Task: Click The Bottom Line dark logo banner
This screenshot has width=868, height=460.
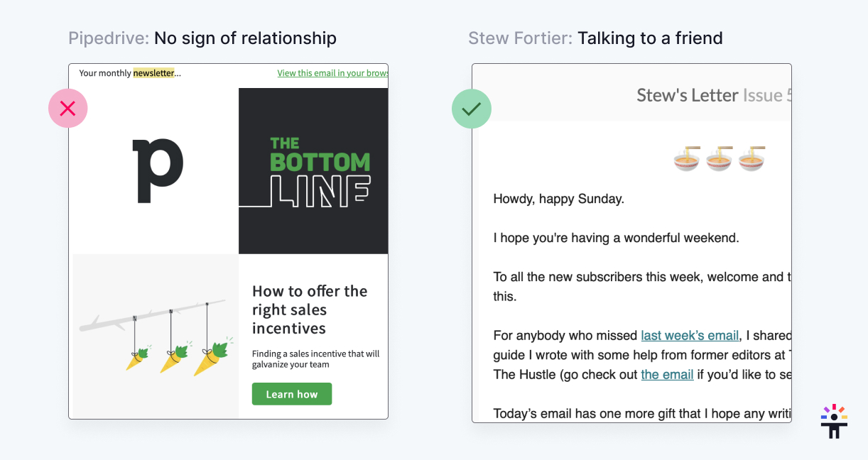Action: 313,171
